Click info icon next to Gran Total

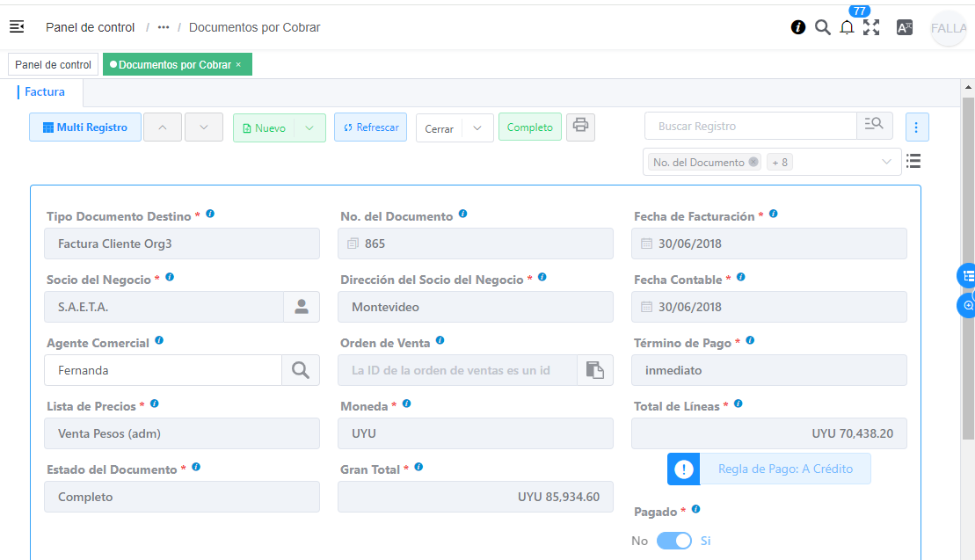pyautogui.click(x=418, y=467)
